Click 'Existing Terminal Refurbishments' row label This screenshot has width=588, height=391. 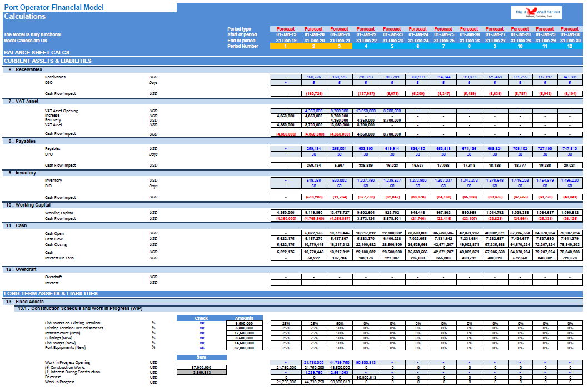[x=74, y=328]
